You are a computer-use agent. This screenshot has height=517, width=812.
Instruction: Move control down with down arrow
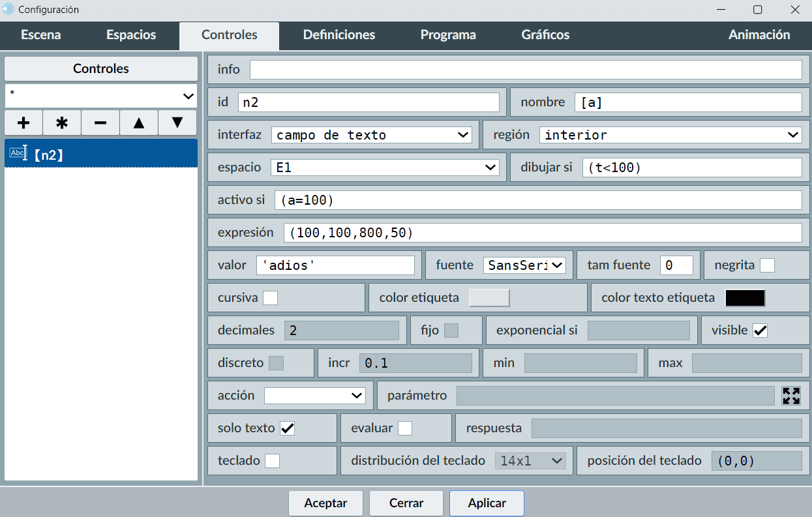tap(177, 123)
